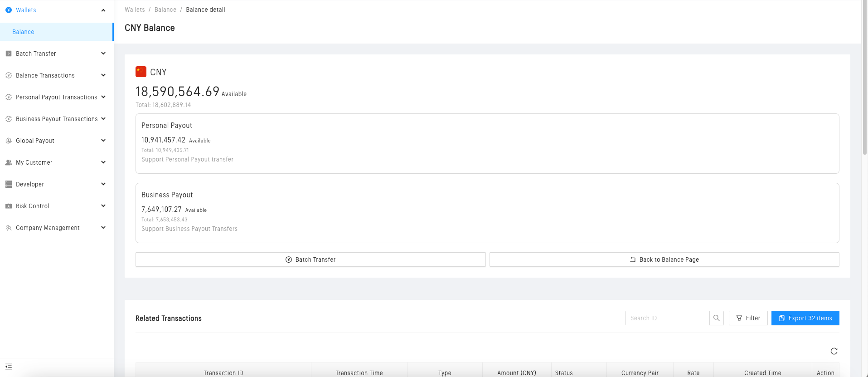
Task: Click the Risk Control sidebar icon
Action: pyautogui.click(x=9, y=206)
